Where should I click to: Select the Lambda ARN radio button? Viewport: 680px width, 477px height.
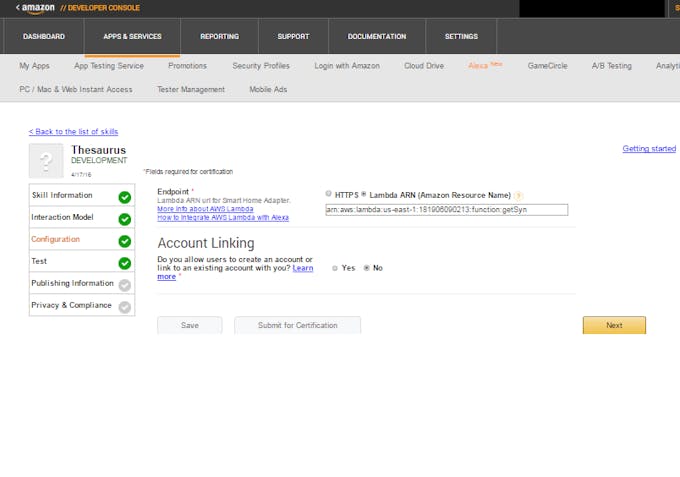[364, 193]
